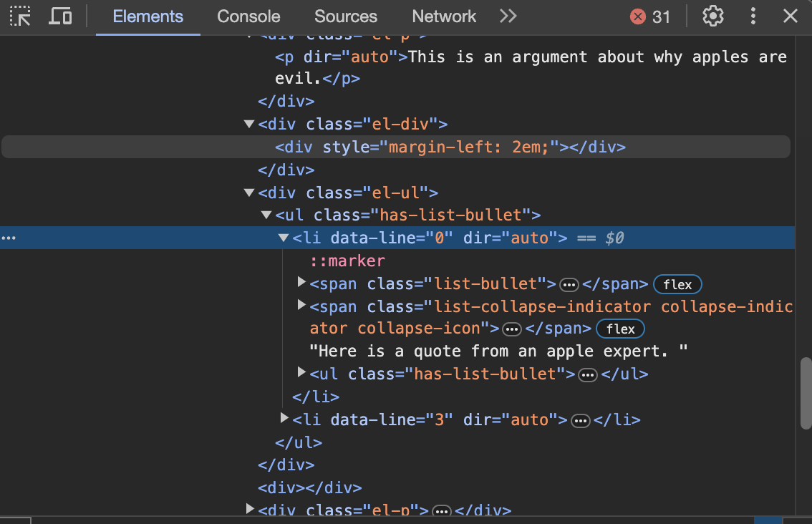Click the red error count indicator

pyautogui.click(x=650, y=16)
